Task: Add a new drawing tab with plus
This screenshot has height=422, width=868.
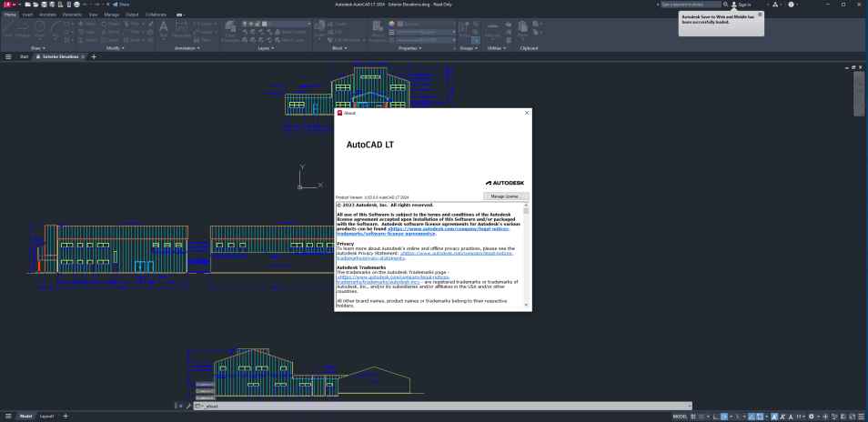Action: (x=94, y=56)
